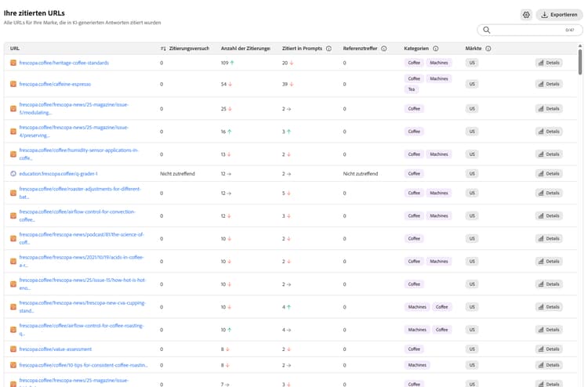Click Details for heritage-coffee-standards row
Screen dimensions: 588x387
tap(549, 63)
